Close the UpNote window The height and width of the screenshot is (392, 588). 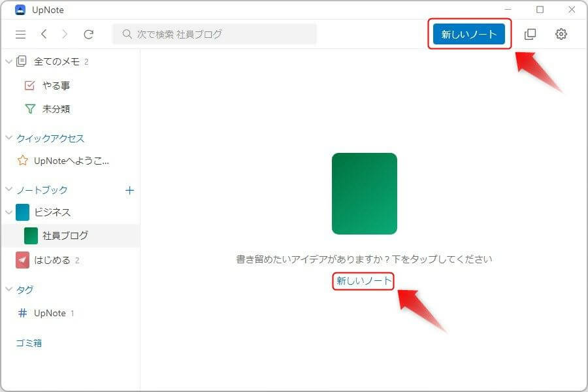572,9
